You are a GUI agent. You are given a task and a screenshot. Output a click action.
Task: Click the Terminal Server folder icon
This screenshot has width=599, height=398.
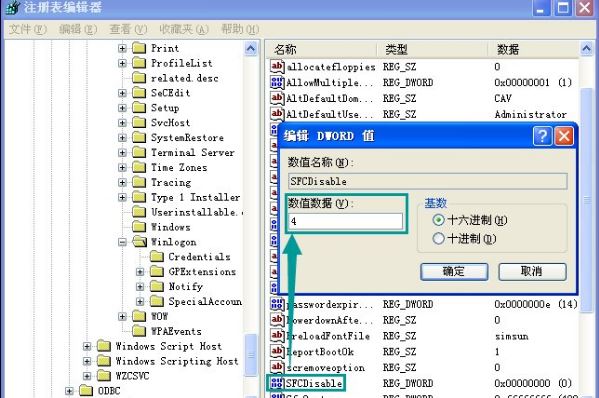(139, 152)
